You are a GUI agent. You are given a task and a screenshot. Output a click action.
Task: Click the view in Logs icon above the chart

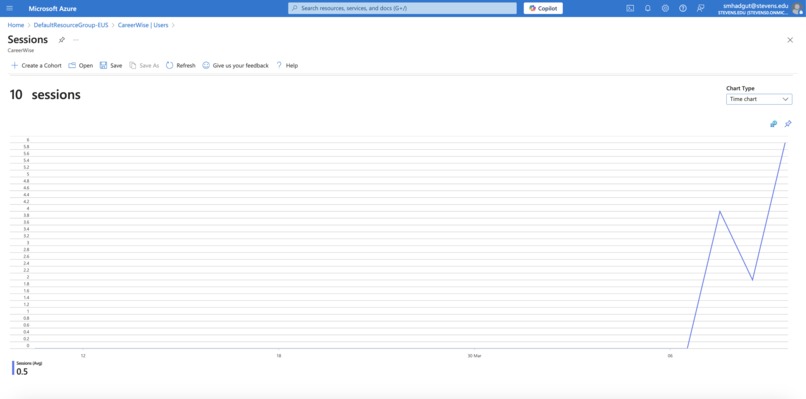[773, 124]
